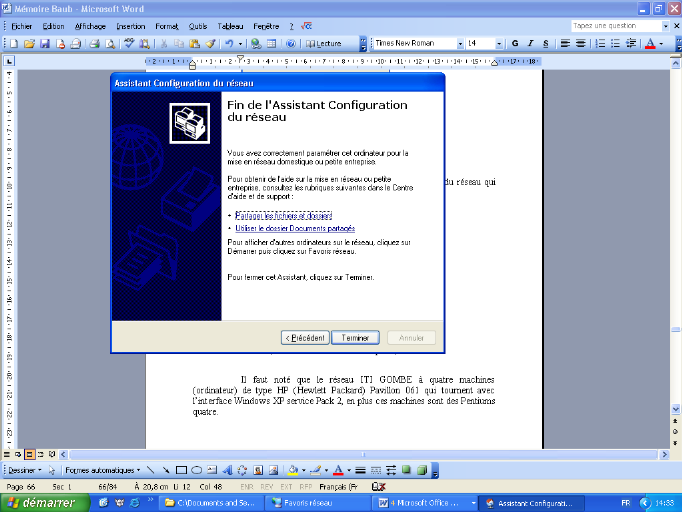
Task: Open font color dropdown arrow in formatting toolbar
Action: coord(661,44)
